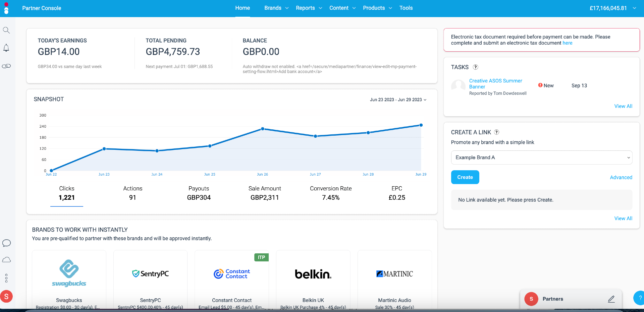Click the Swagbucks brand name text
The image size is (644, 312).
69,300
